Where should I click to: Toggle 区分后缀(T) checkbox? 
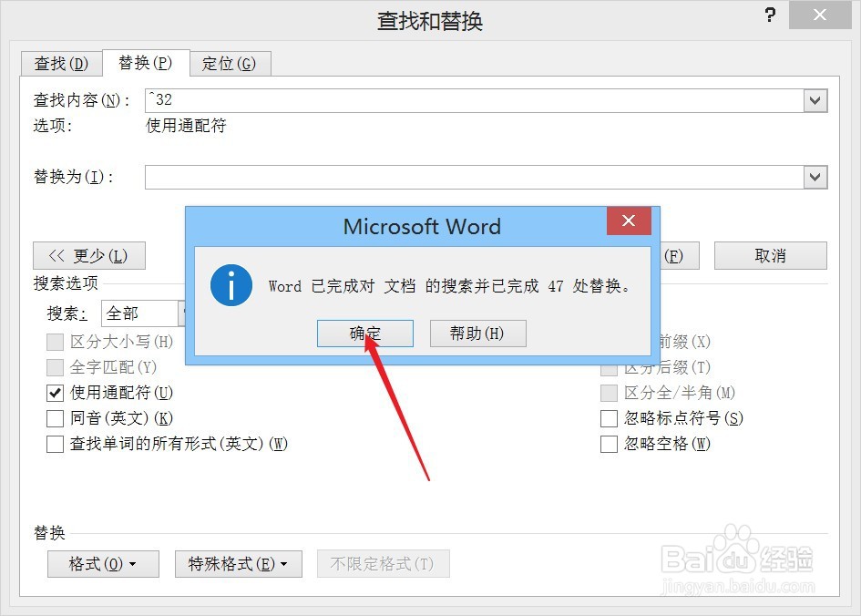[609, 368]
